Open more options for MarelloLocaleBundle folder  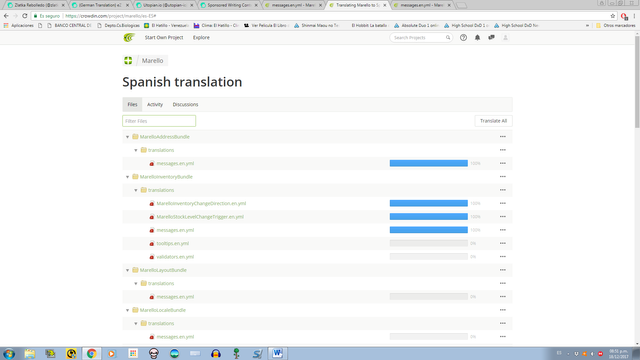tap(503, 310)
